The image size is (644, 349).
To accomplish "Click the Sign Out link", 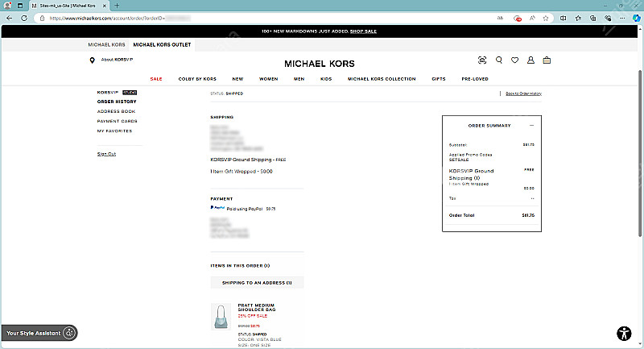I will [106, 154].
